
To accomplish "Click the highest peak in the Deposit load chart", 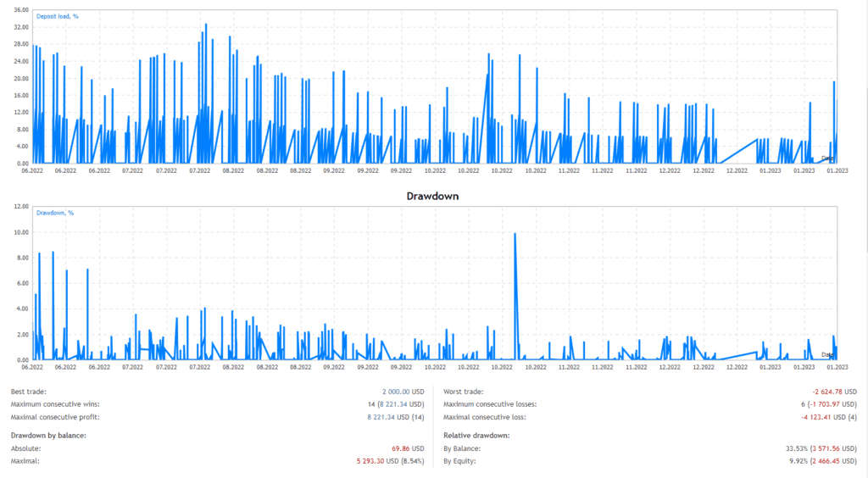I will click(206, 25).
